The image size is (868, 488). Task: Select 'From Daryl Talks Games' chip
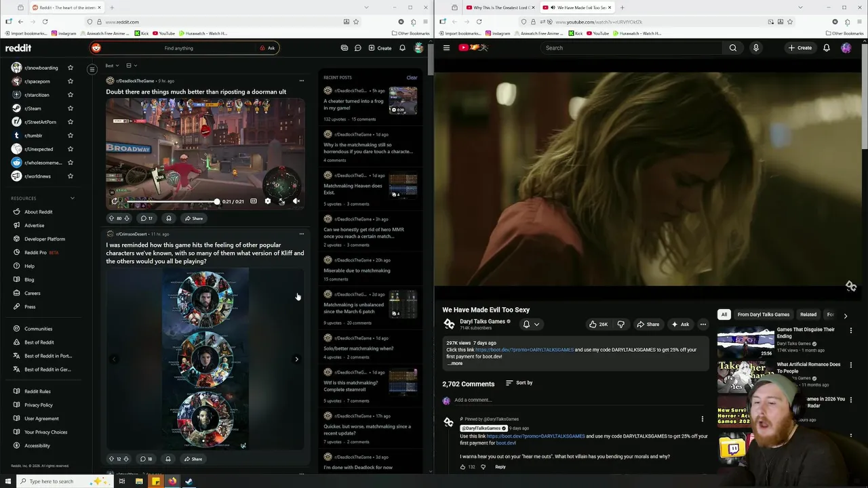[764, 314]
